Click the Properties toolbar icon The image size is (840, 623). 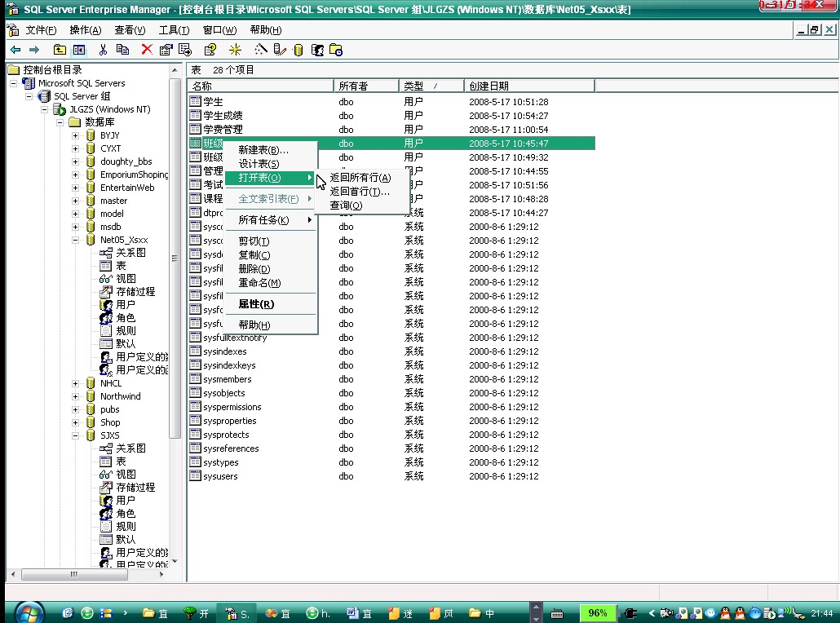pos(166,50)
